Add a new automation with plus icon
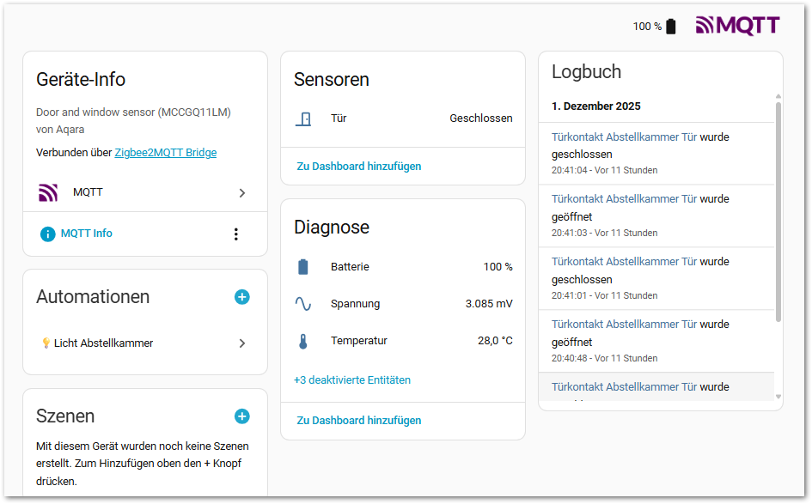The width and height of the screenshot is (812, 504). click(x=242, y=297)
